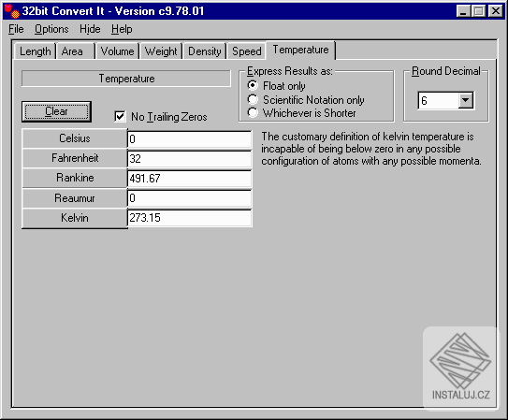Screen dimensions: 508x420
Task: Click the Celsius input field
Action: pyautogui.click(x=190, y=139)
